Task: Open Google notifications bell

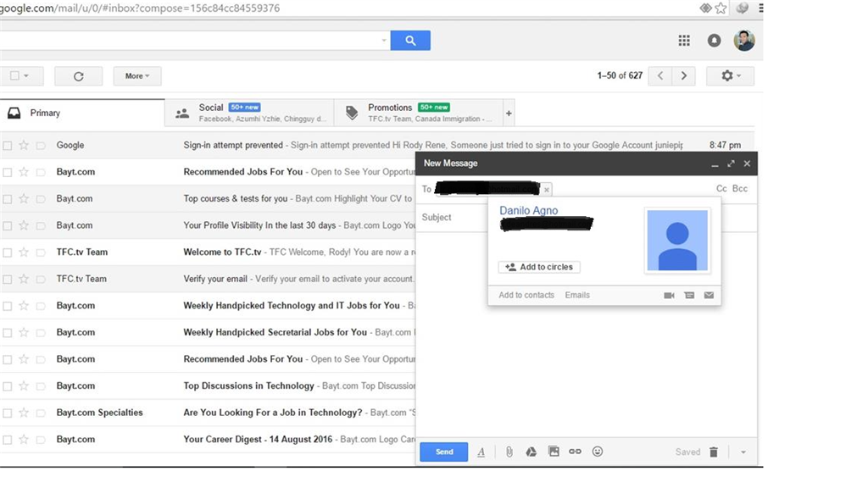Action: (x=714, y=41)
